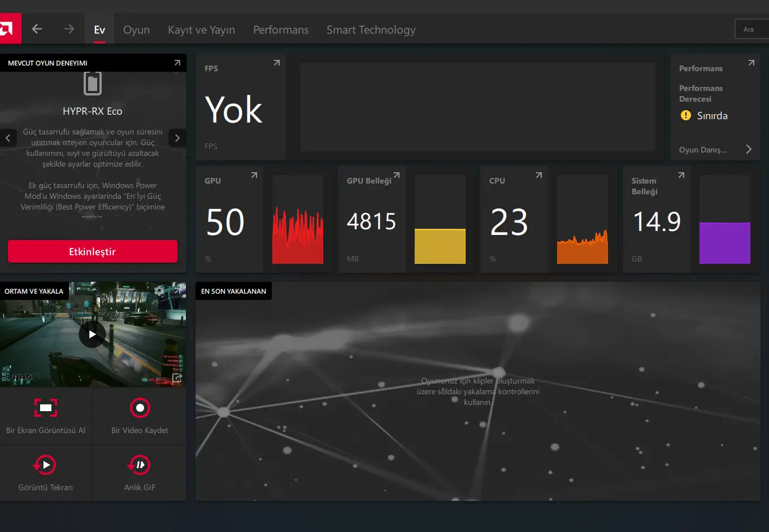Screen dimensions: 769x532
Task: Expand the Ortam ve Yakala panel arrow
Action: coord(177,290)
